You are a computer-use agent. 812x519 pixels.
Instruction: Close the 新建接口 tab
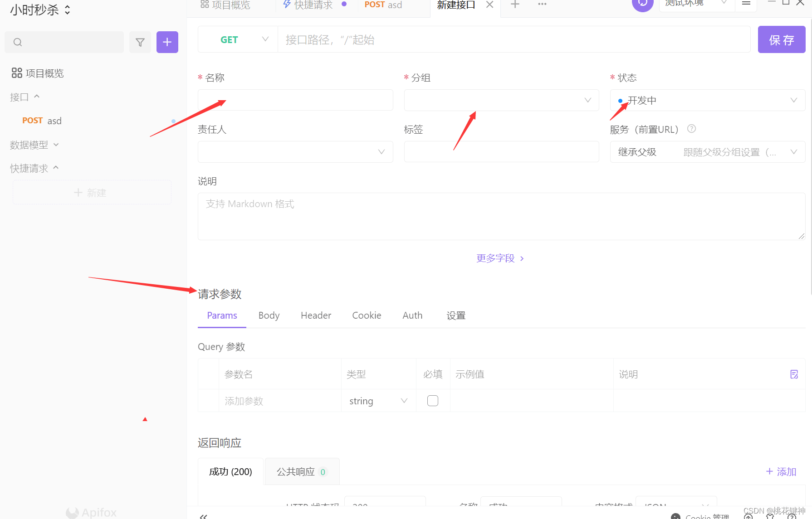click(x=490, y=5)
